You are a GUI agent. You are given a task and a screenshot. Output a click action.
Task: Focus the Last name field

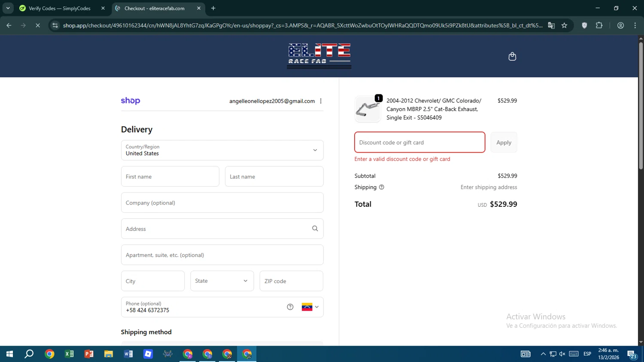(x=274, y=176)
